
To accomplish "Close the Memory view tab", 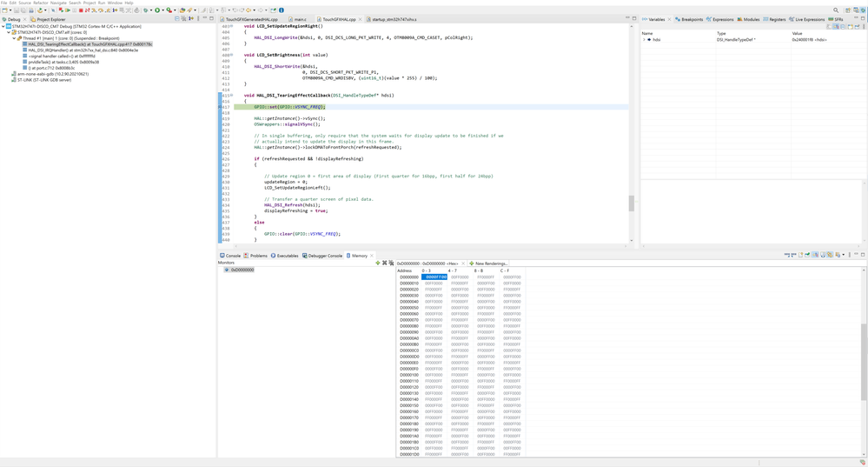I will pos(372,256).
